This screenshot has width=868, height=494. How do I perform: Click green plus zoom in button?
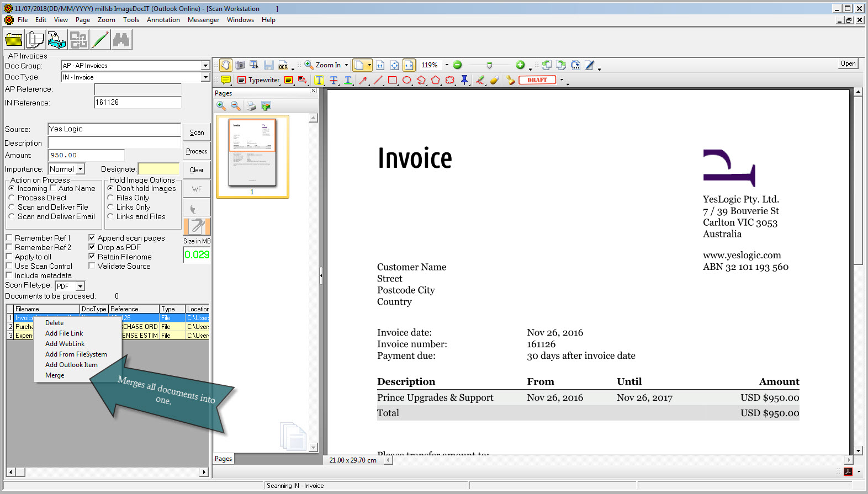[520, 65]
